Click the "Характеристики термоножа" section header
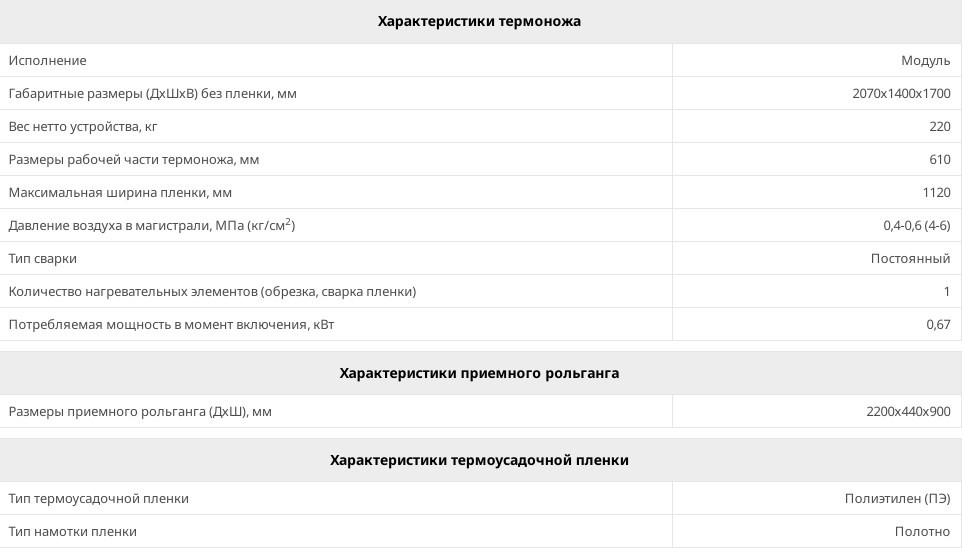The height and width of the screenshot is (556, 963). [x=479, y=21]
